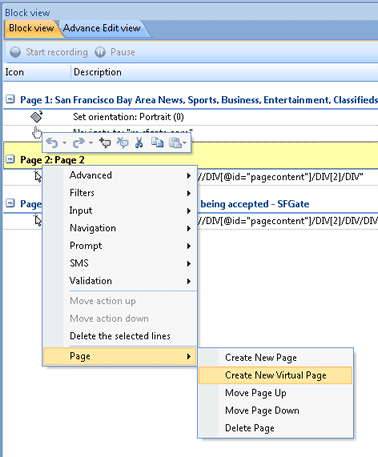Choose Delete the selected lines

(120, 336)
